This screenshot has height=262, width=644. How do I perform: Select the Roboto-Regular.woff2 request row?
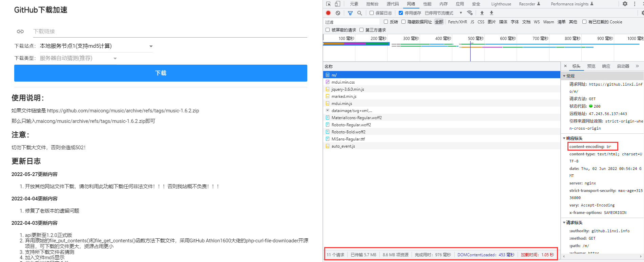click(442, 125)
